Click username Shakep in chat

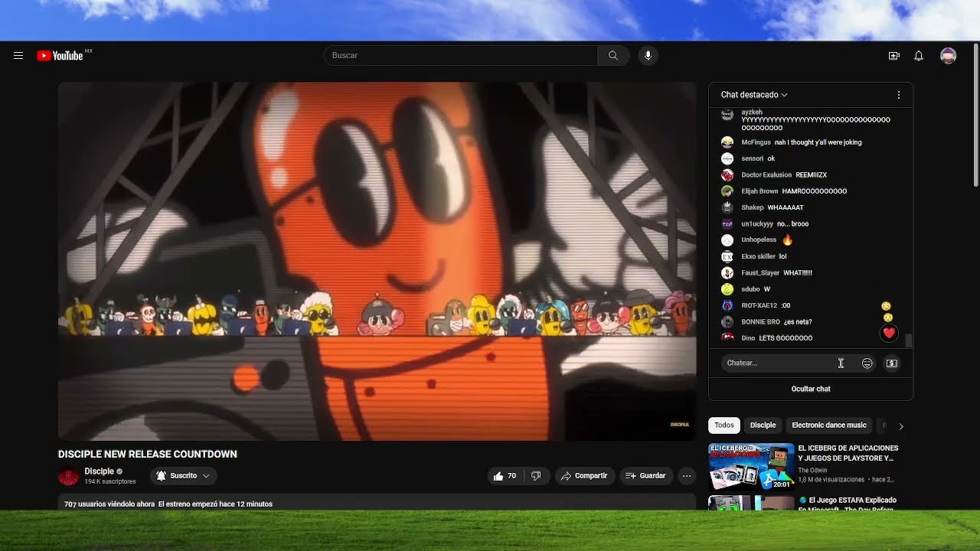pos(753,207)
